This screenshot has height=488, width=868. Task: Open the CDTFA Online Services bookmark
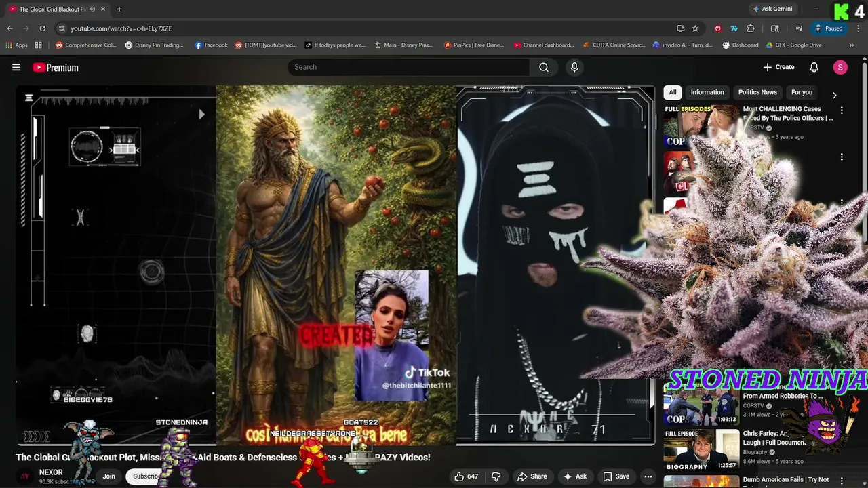(x=614, y=45)
